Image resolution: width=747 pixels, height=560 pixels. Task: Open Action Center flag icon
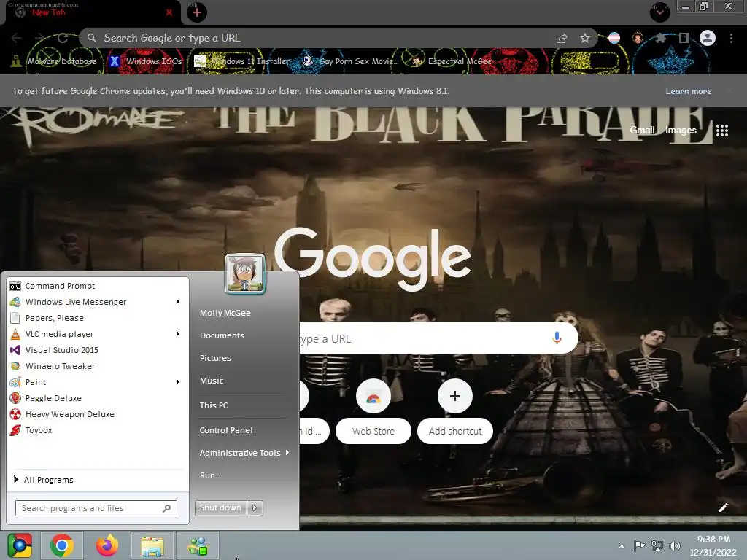pyautogui.click(x=639, y=545)
